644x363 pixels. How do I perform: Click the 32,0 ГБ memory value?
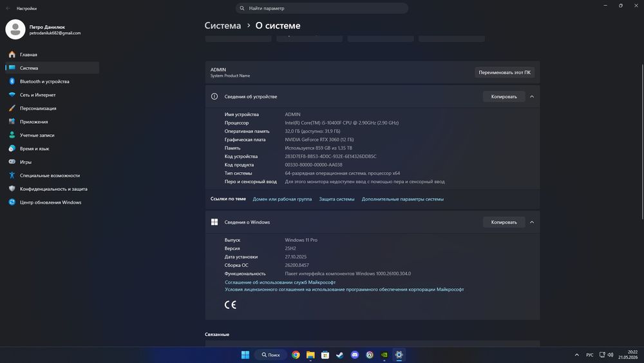(312, 131)
